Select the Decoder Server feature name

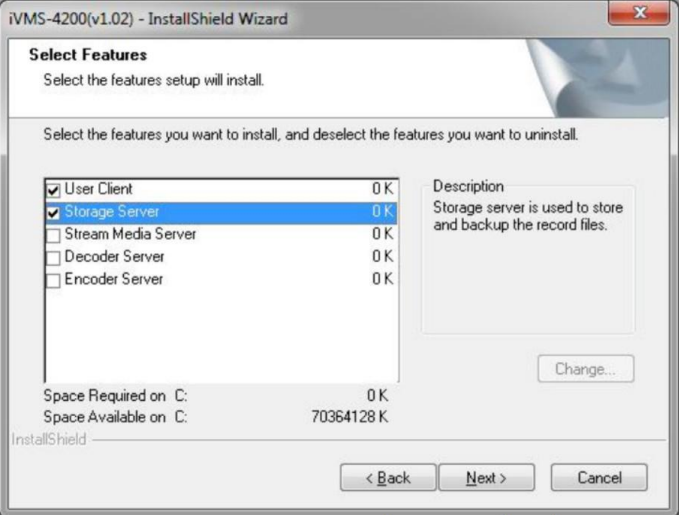[x=114, y=256]
